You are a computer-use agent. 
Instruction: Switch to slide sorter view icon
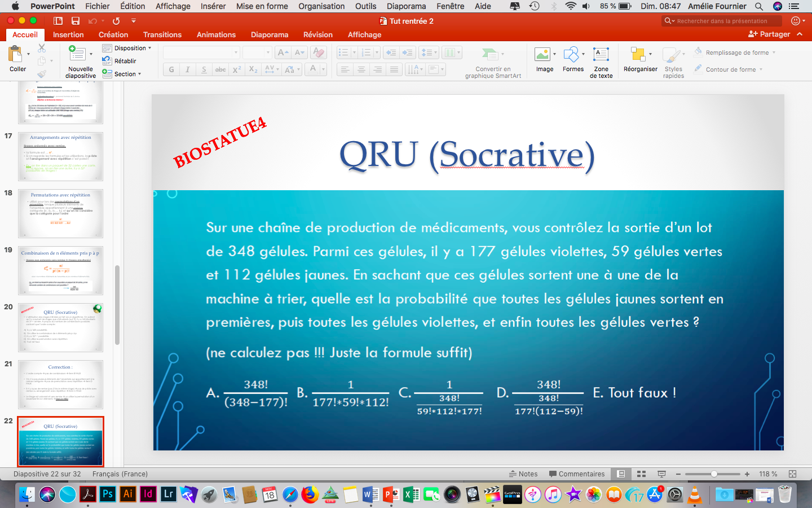point(641,474)
